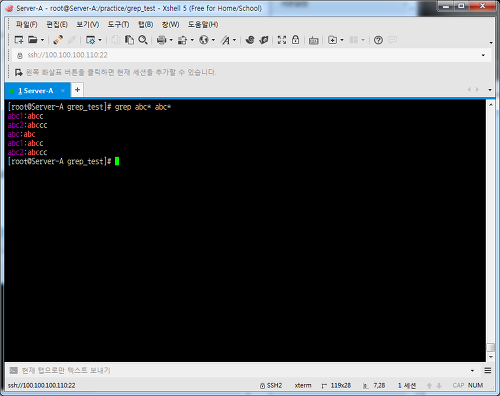Click the lock screen padlock icon
Viewport: 500px width, 396px height.
point(295,40)
